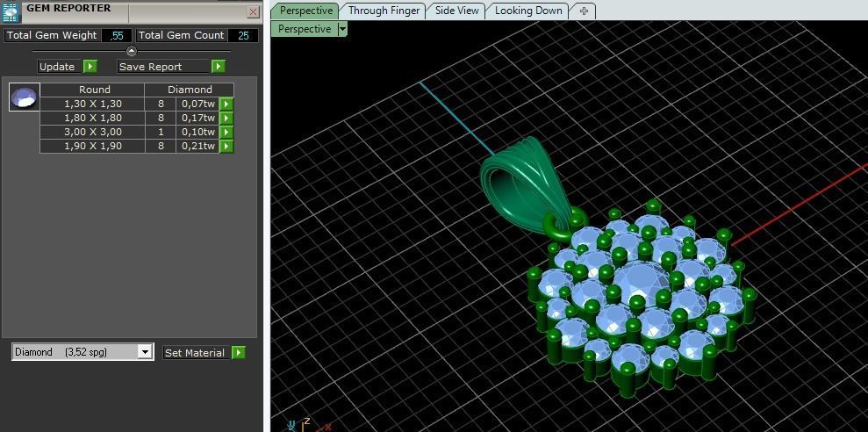Click the Total Gem Weight label

point(52,35)
